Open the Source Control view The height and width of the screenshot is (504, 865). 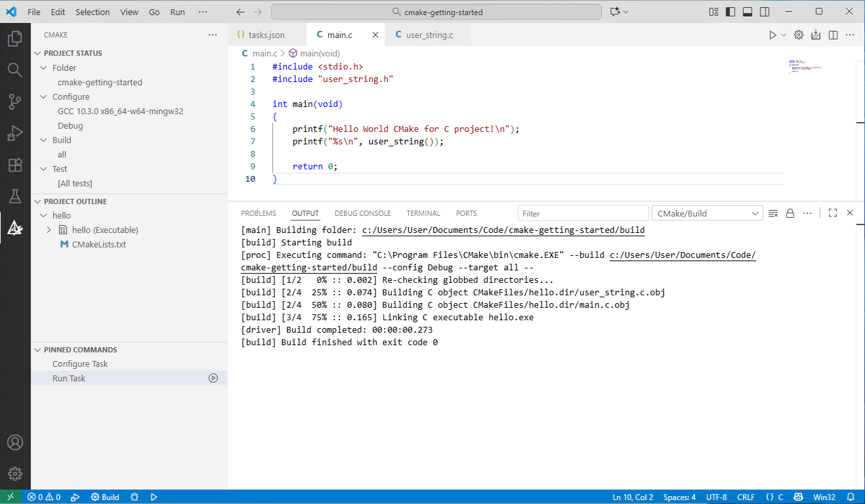click(x=15, y=101)
